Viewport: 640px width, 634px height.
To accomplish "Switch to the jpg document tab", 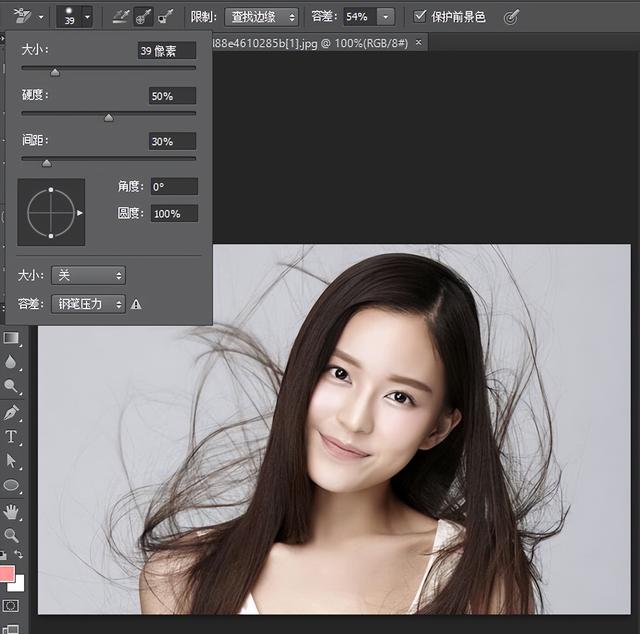I will [x=310, y=42].
